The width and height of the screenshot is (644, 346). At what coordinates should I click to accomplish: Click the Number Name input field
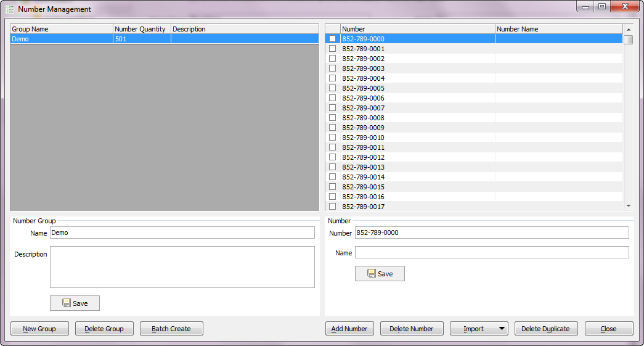click(x=491, y=253)
